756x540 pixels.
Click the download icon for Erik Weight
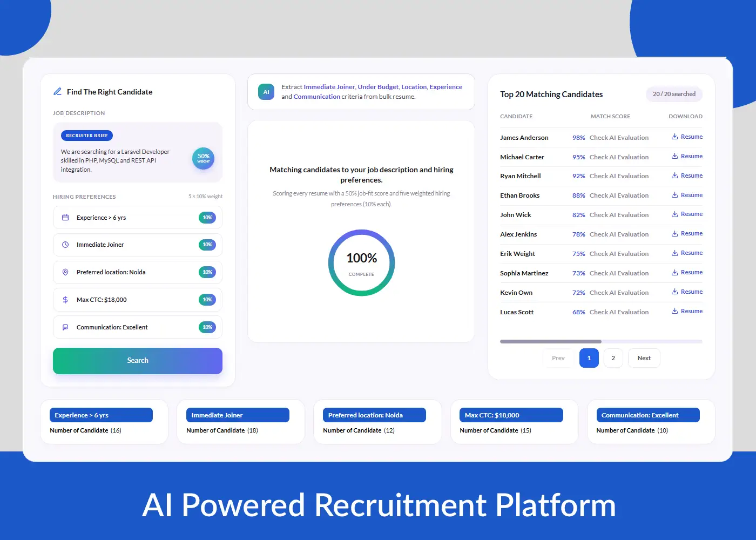pyautogui.click(x=674, y=253)
